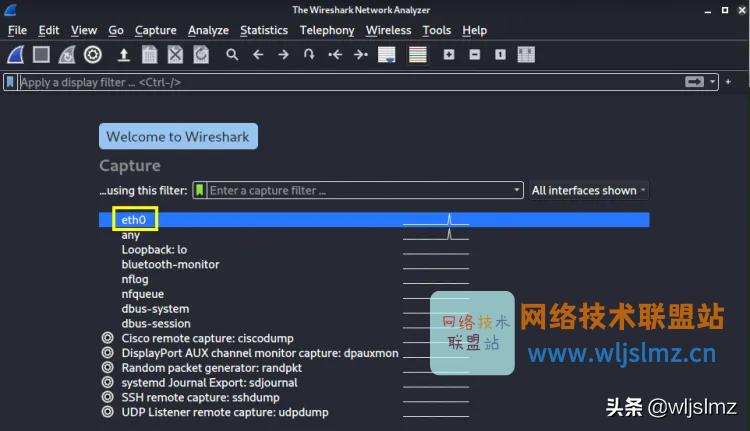Open display filter history dropdown
The image size is (750, 431).
(x=712, y=82)
